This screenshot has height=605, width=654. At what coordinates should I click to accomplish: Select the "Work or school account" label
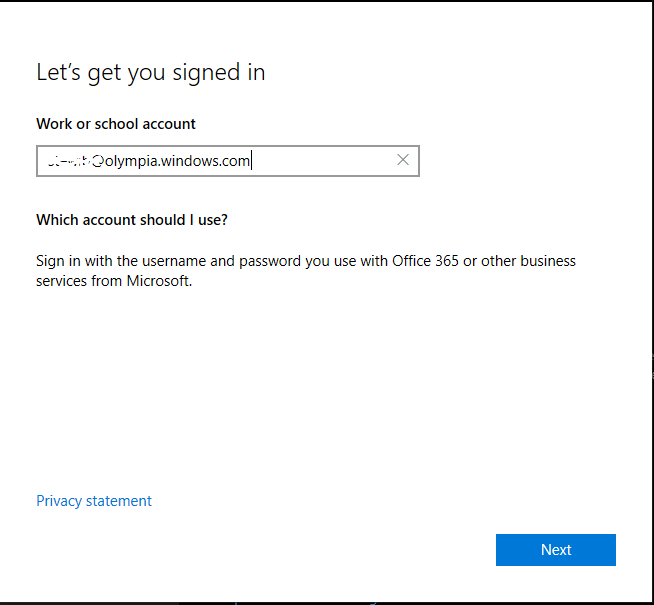click(x=116, y=124)
